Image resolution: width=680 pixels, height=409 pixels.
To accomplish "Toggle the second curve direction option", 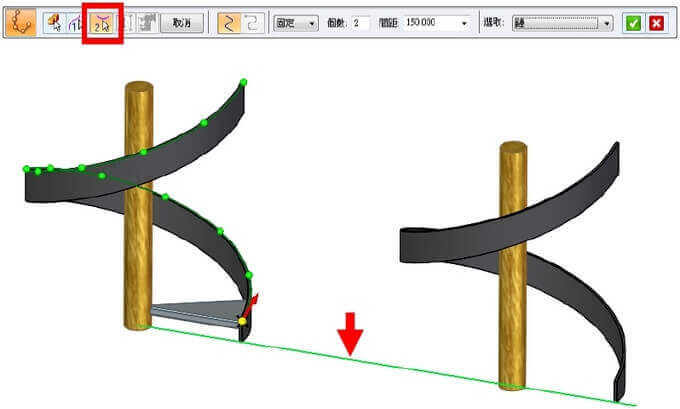I will [250, 22].
